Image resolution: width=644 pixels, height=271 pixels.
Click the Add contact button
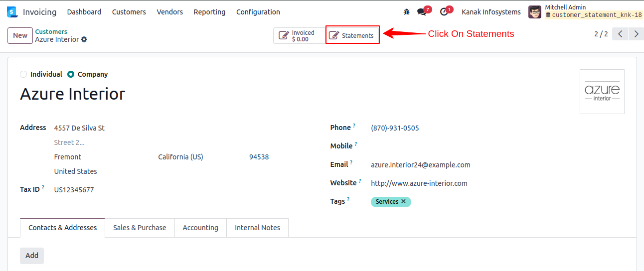click(32, 256)
